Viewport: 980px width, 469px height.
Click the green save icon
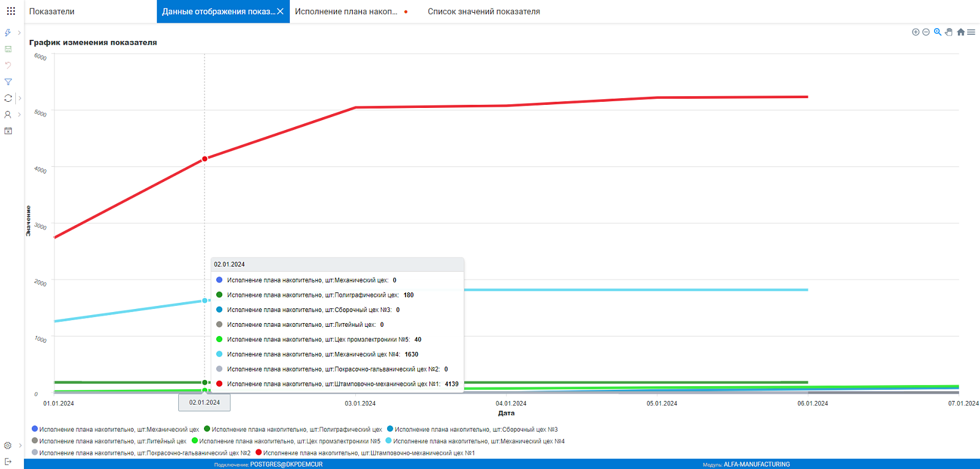8,49
